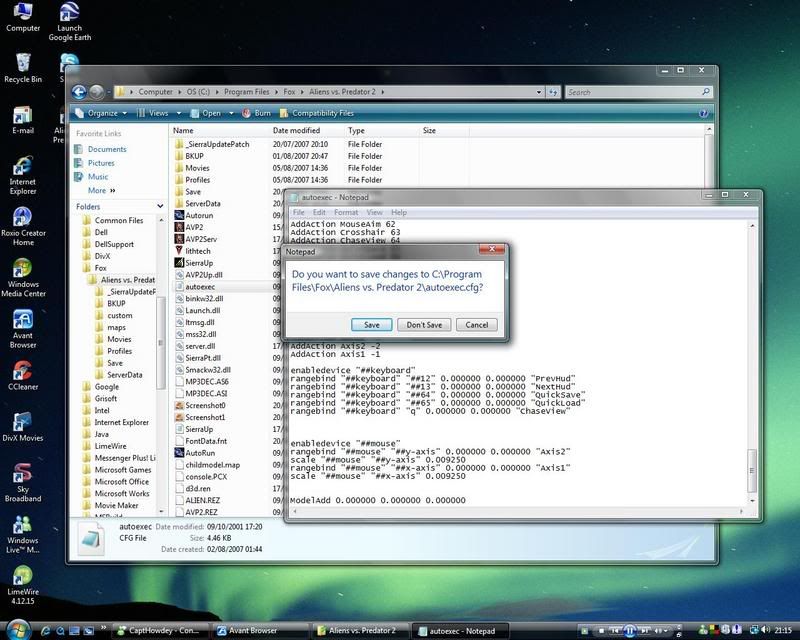Click the Explorer Forward arrow button

96,92
